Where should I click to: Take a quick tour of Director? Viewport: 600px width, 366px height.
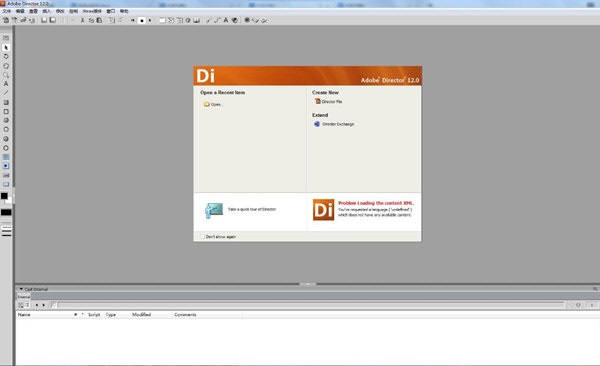click(252, 209)
